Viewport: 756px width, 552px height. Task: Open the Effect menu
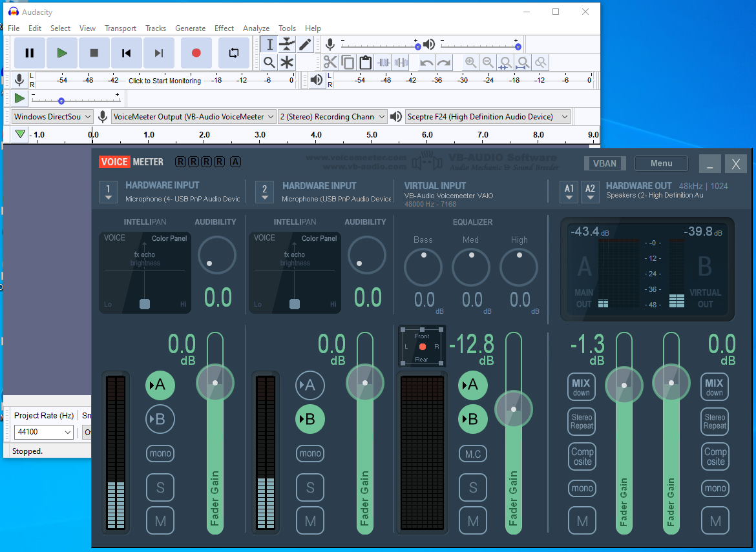[x=224, y=28]
